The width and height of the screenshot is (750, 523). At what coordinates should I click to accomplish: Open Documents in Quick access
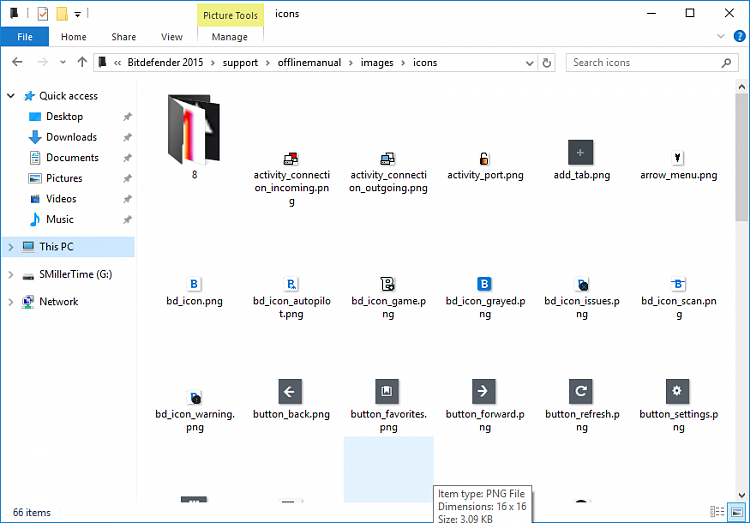click(x=72, y=158)
